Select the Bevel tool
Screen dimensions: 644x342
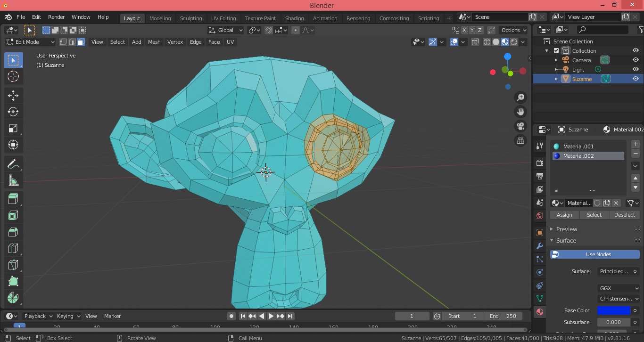coord(13,232)
